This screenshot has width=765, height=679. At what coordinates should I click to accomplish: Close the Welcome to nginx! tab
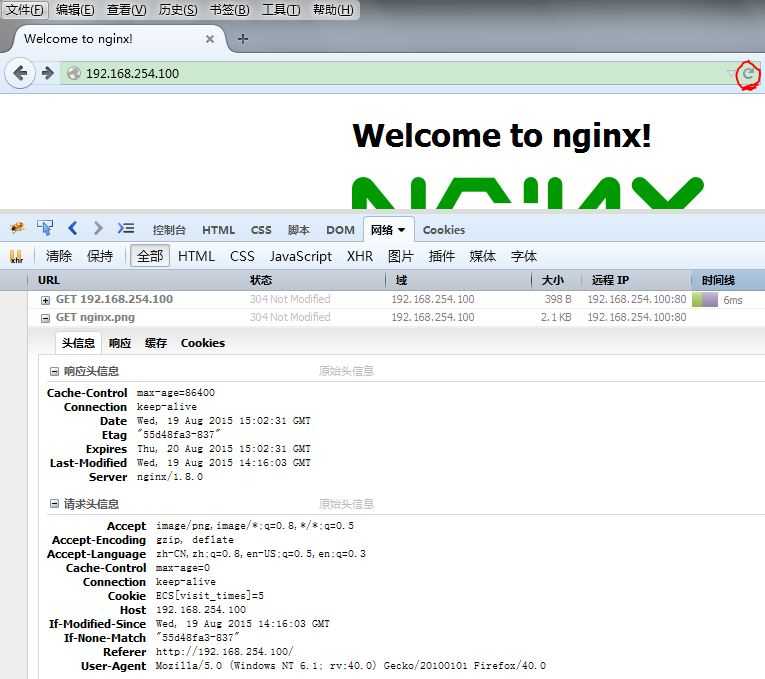click(x=210, y=39)
